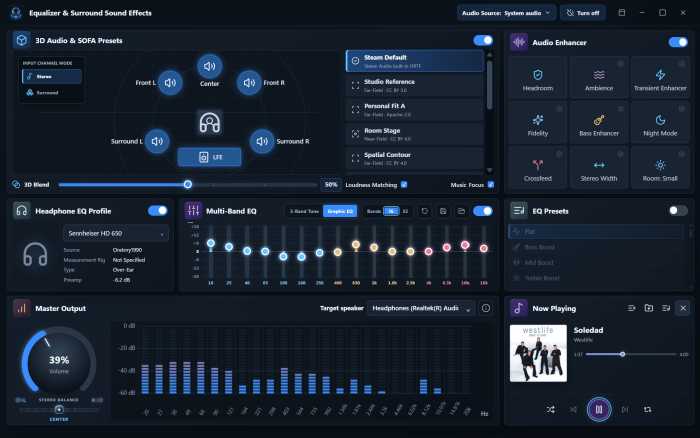The width and height of the screenshot is (700, 438).
Task: Click the 3D Blend slider handle
Action: click(188, 184)
